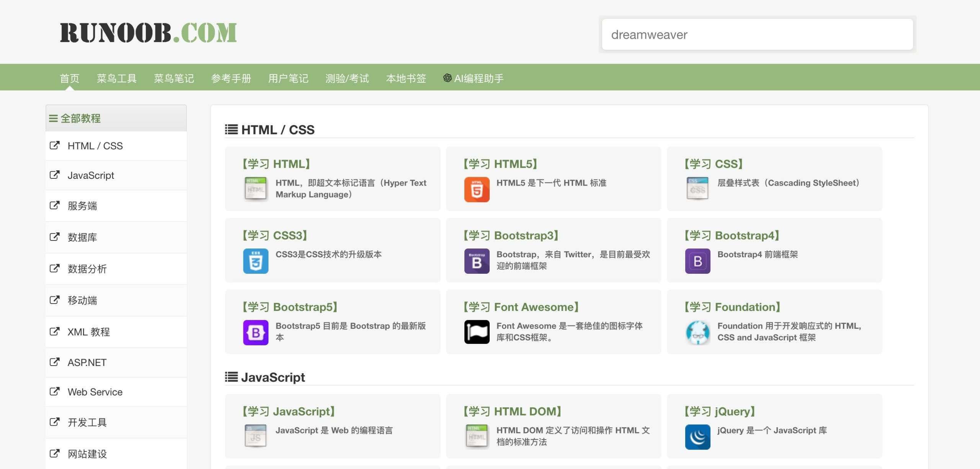Open the 【学习 jQuery】 tutorial link
The height and width of the screenshot is (469, 980).
coord(720,412)
